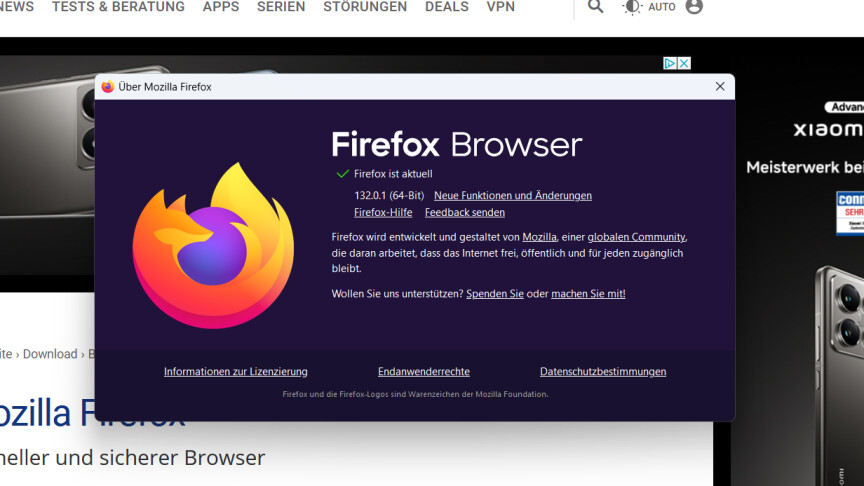The height and width of the screenshot is (486, 864).
Task: Toggle the AUTO theme mode switch
Action: point(649,7)
